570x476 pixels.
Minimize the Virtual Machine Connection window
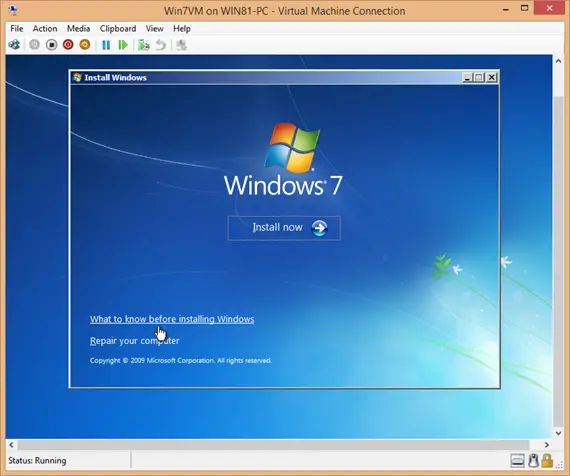[505, 9]
